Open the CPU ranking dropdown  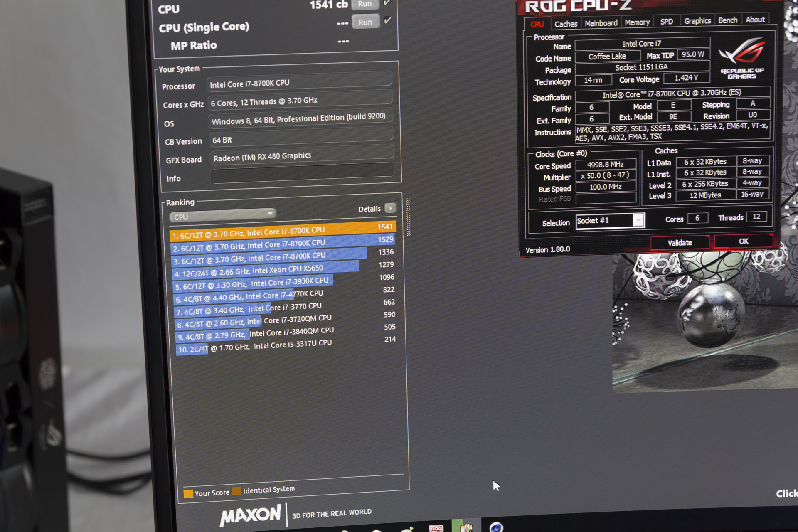[x=223, y=215]
